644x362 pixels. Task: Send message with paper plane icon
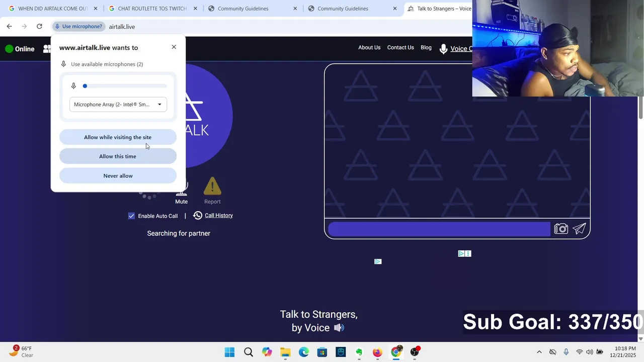click(x=580, y=229)
